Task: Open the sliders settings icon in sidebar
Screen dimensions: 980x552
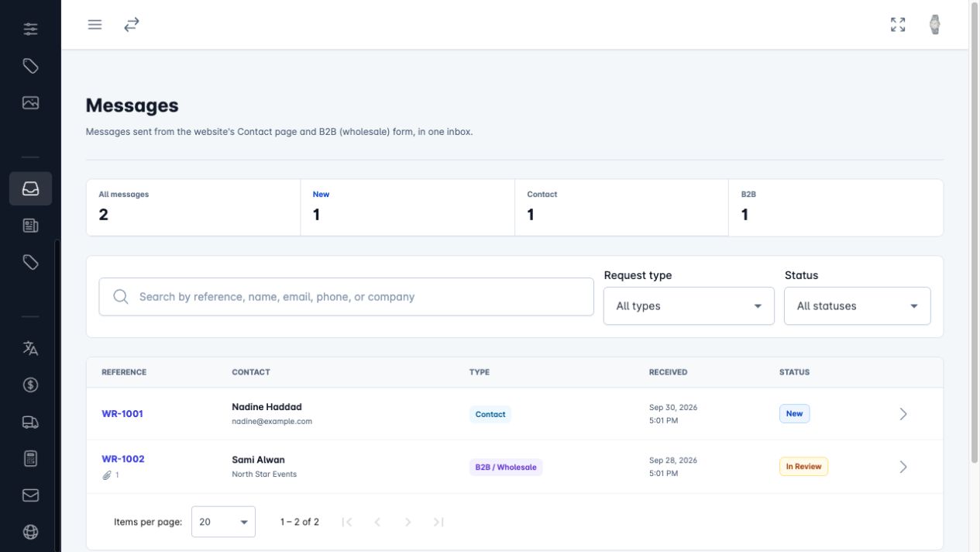Action: click(x=30, y=29)
